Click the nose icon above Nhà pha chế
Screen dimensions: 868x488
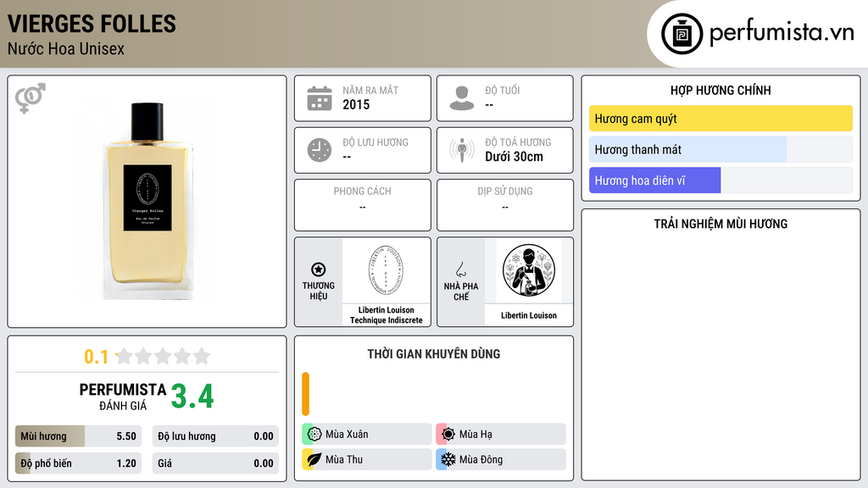click(460, 269)
